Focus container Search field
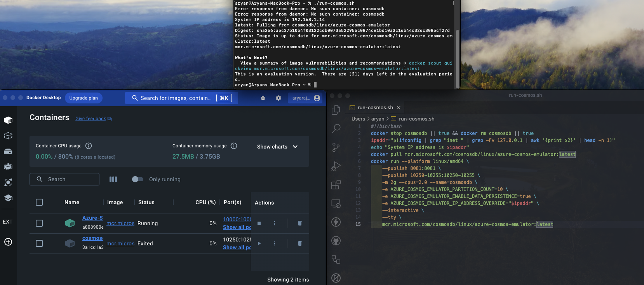644x285 pixels. point(64,179)
